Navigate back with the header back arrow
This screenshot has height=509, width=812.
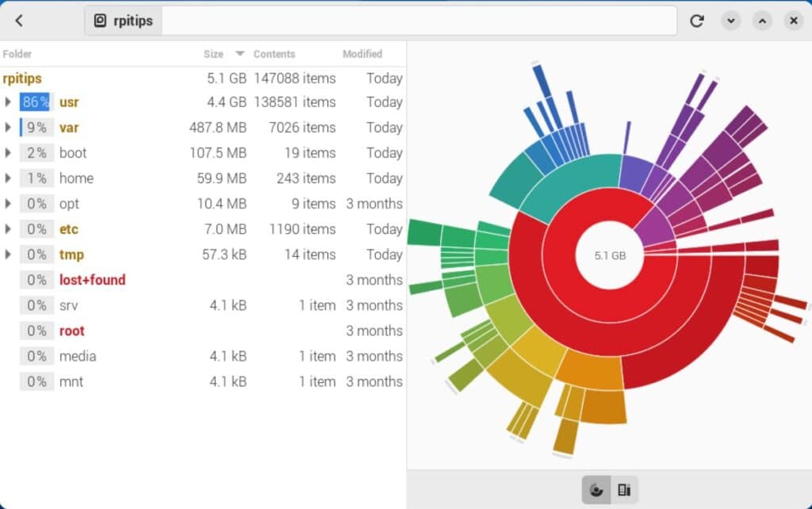tap(18, 21)
